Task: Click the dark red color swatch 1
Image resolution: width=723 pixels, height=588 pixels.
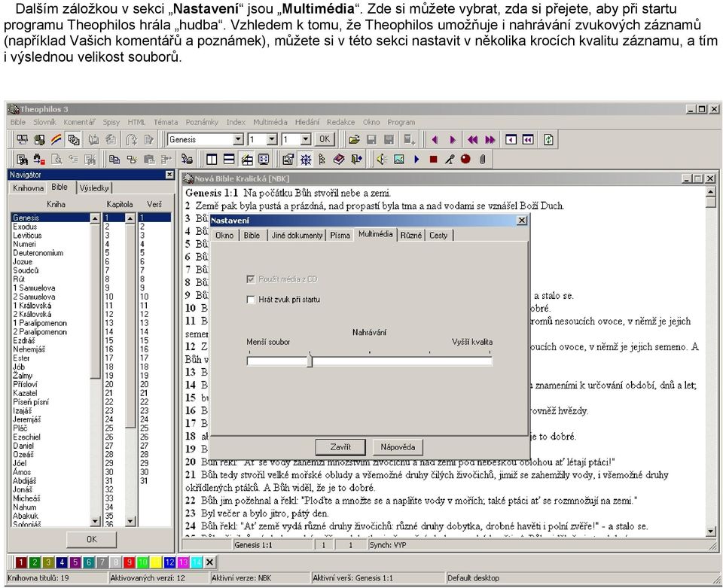Action: tap(21, 562)
